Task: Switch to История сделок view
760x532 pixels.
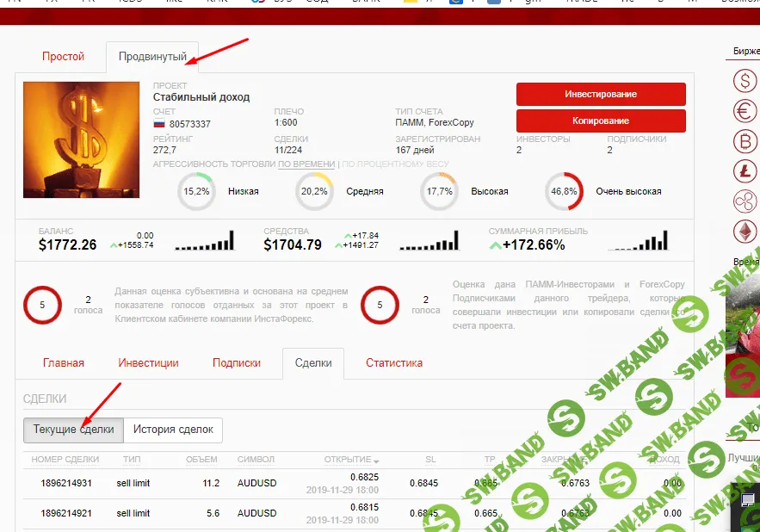Action: click(174, 430)
